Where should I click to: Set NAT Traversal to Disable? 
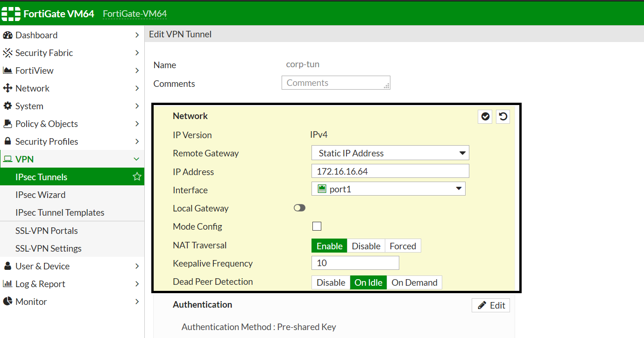[366, 246]
